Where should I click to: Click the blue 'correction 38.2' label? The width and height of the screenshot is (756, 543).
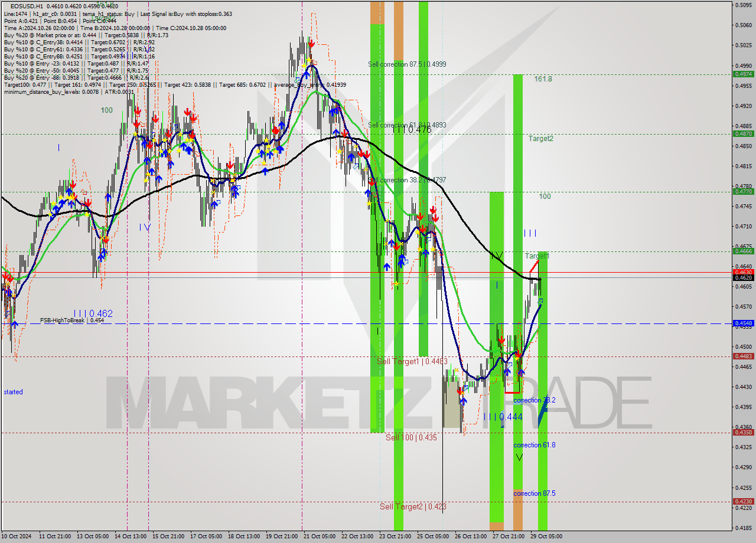[x=534, y=400]
